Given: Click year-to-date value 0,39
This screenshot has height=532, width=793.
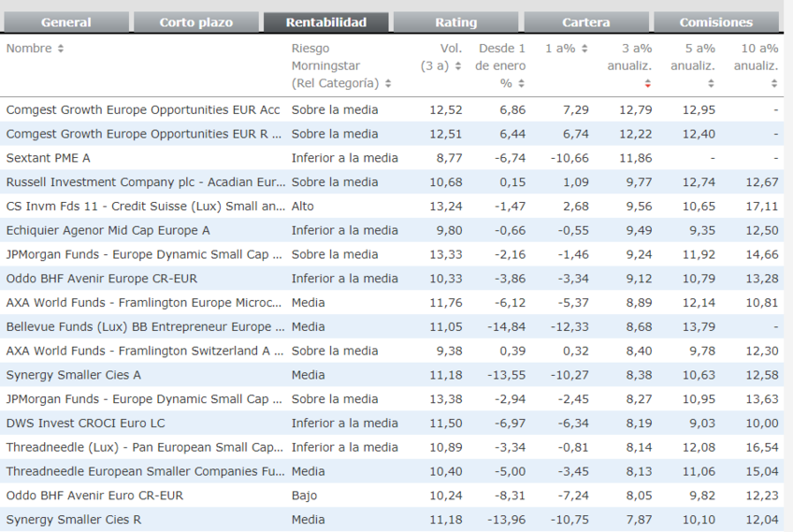Looking at the screenshot, I should [512, 351].
